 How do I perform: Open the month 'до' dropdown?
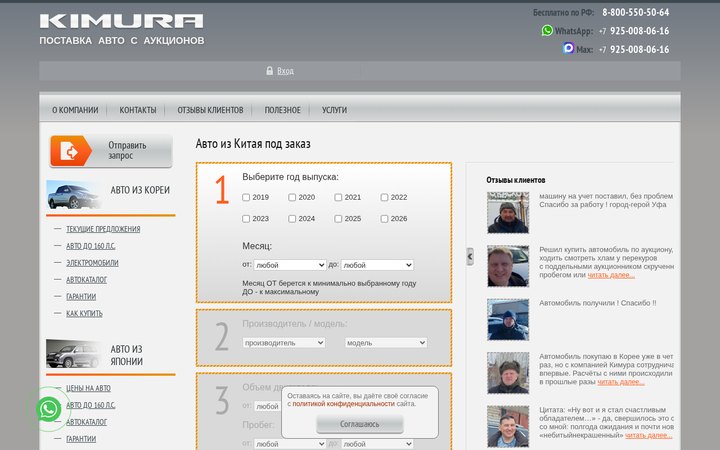tap(377, 265)
